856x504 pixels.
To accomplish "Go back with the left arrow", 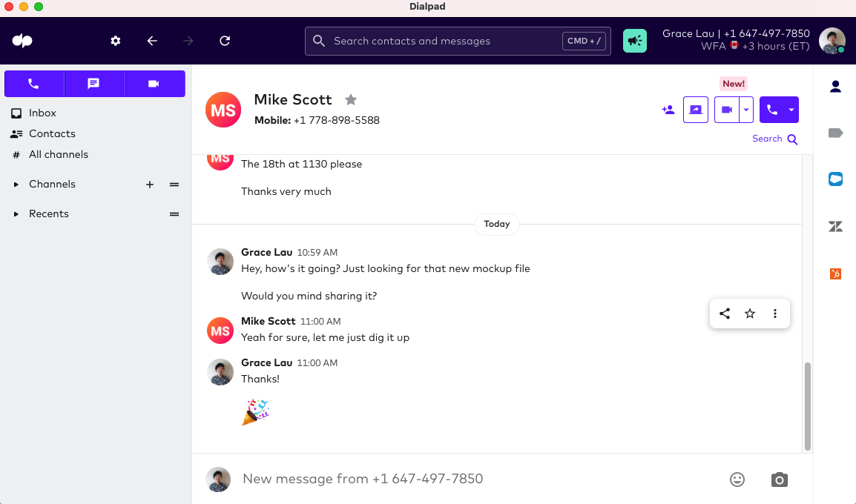I will click(x=152, y=41).
